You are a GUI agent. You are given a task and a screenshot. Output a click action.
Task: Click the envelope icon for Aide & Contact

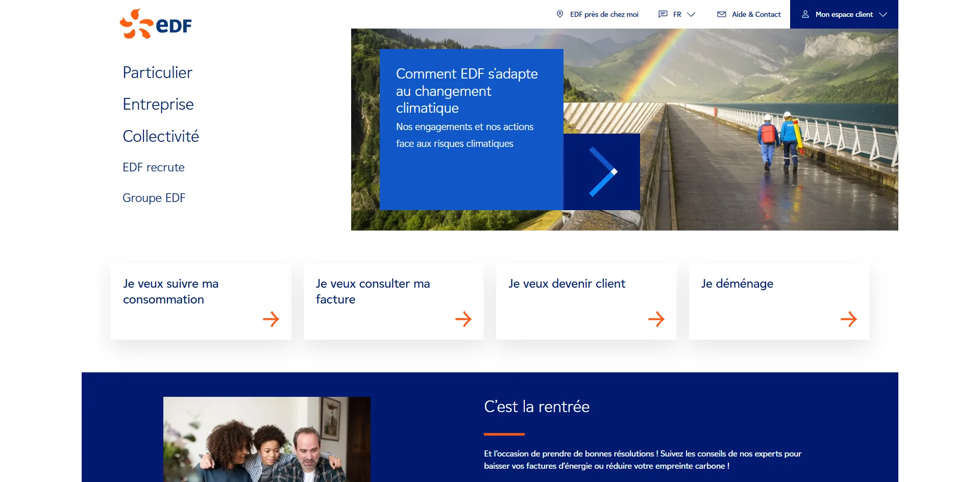pos(722,14)
